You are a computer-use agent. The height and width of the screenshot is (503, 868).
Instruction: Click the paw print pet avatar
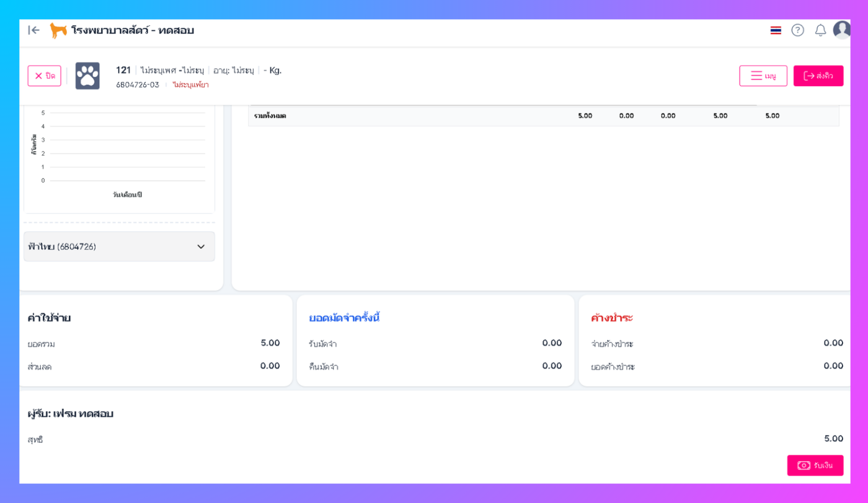click(x=87, y=76)
